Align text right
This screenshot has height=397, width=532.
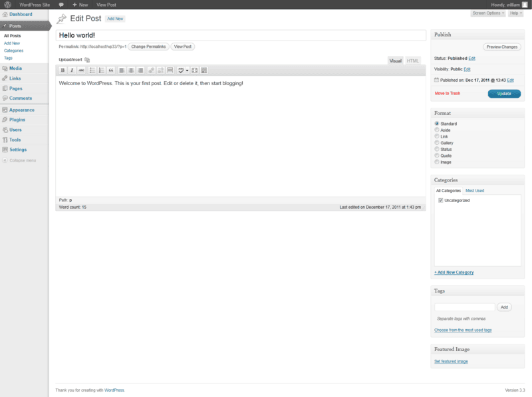140,70
